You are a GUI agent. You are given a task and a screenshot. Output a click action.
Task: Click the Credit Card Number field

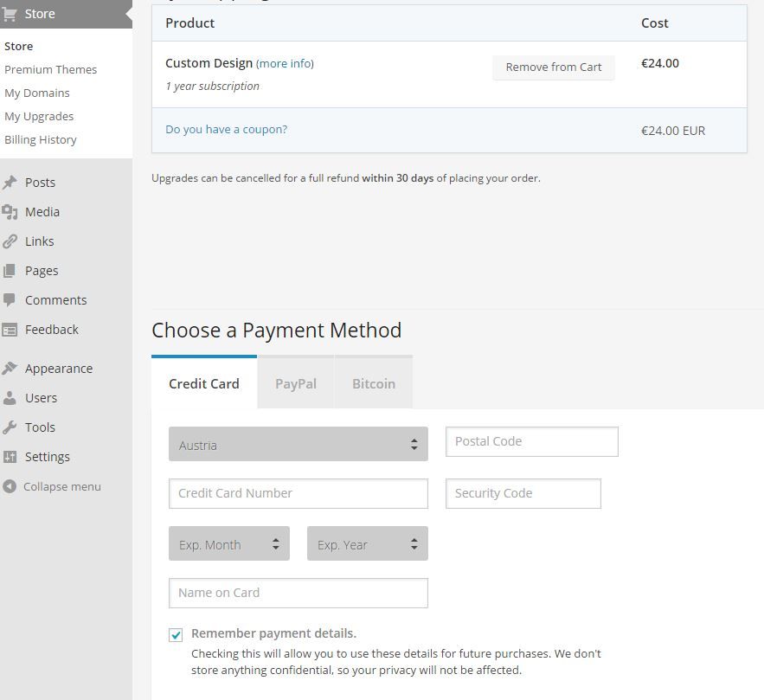[298, 493]
